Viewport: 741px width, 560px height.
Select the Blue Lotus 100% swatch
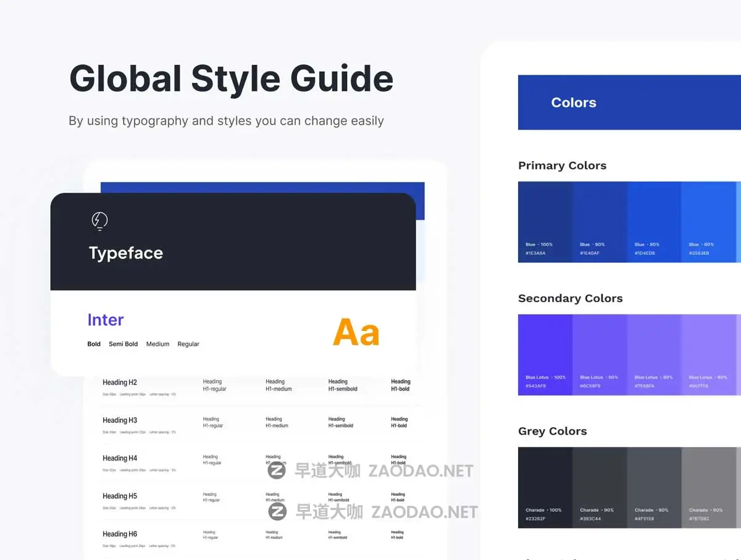click(x=545, y=354)
